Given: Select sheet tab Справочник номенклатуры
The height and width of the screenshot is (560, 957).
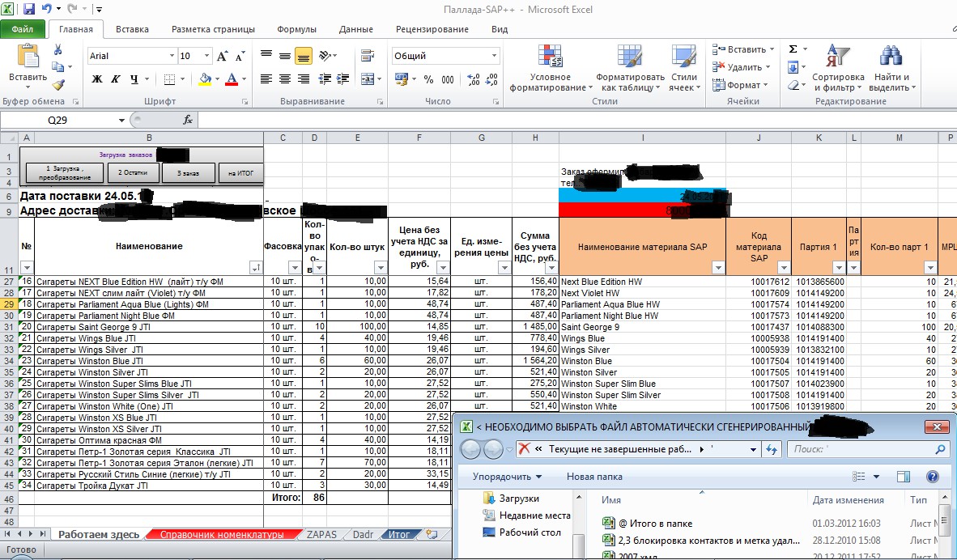Looking at the screenshot, I should point(222,535).
